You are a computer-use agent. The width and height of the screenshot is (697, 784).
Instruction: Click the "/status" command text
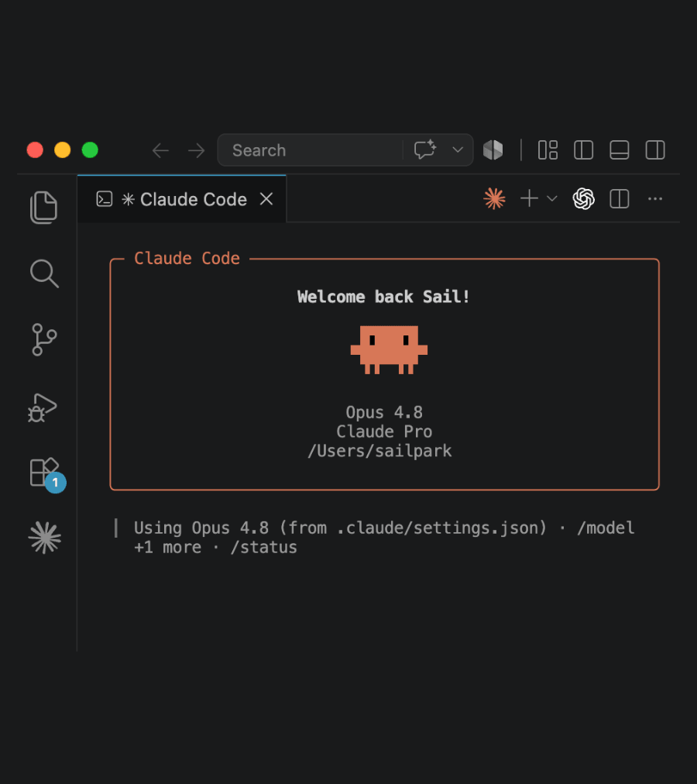pos(263,548)
